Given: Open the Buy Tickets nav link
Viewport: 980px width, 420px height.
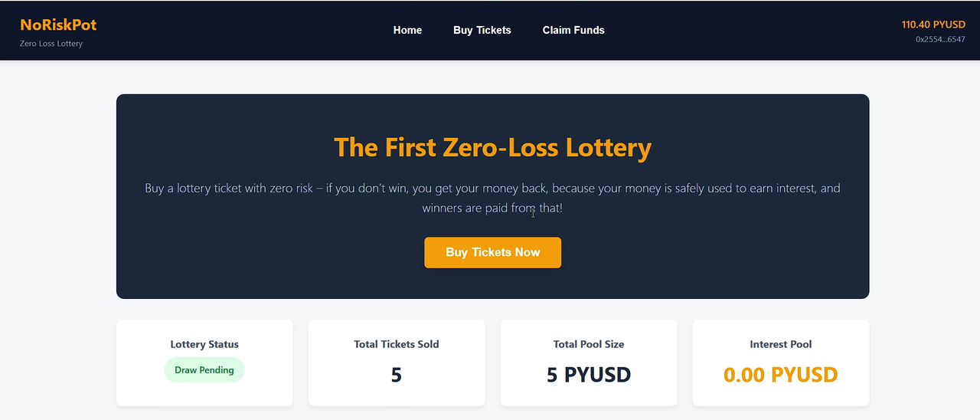Looking at the screenshot, I should (482, 30).
